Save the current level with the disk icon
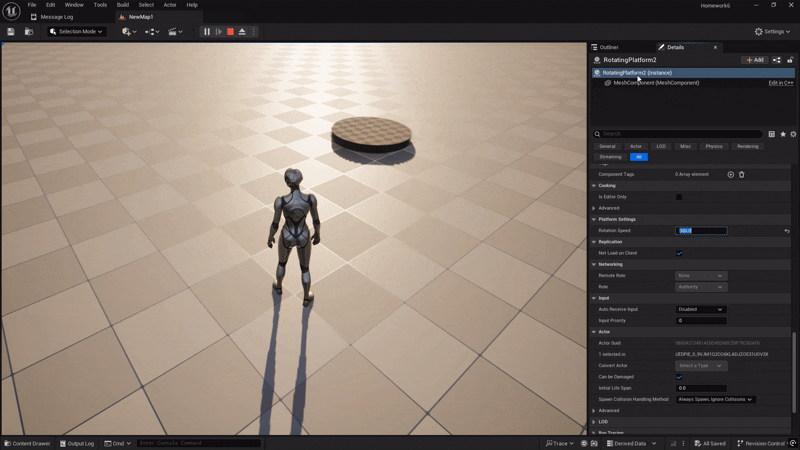The width and height of the screenshot is (800, 450). click(x=11, y=32)
